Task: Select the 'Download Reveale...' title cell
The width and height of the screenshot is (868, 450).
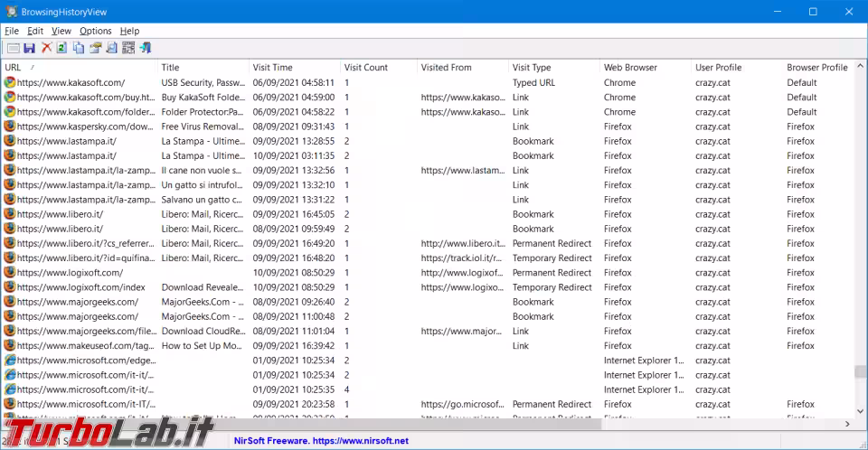Action: (203, 287)
